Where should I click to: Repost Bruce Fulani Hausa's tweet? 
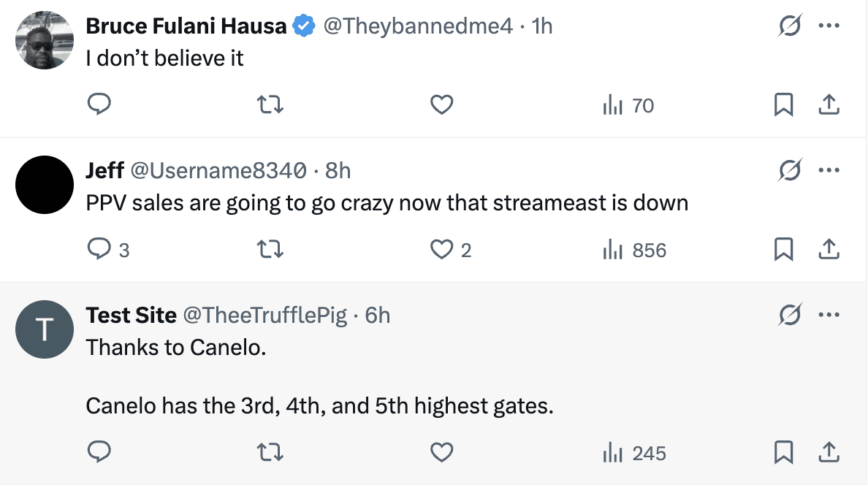(271, 106)
